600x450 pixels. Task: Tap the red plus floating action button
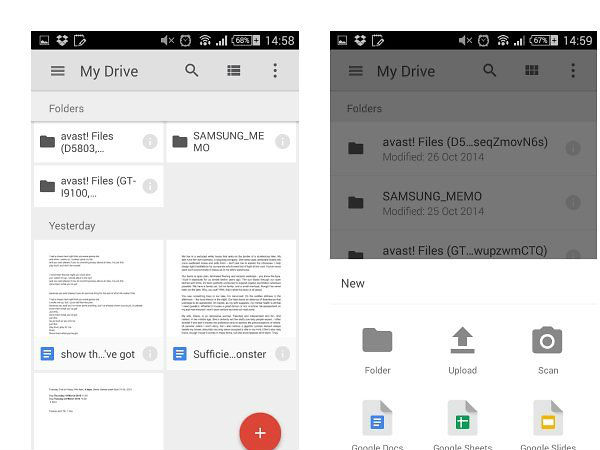[260, 432]
